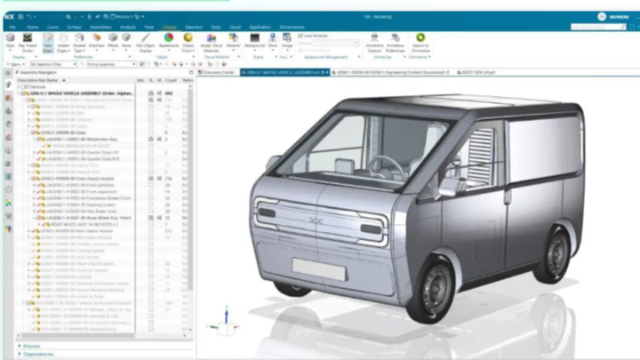Click the Save icon in title bar

click(20, 17)
